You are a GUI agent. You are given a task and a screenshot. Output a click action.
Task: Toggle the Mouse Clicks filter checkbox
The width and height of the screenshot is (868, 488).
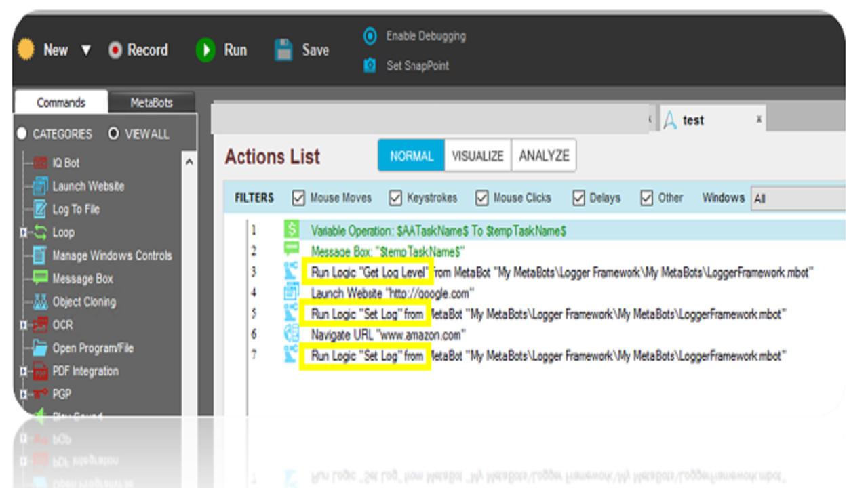click(x=482, y=198)
